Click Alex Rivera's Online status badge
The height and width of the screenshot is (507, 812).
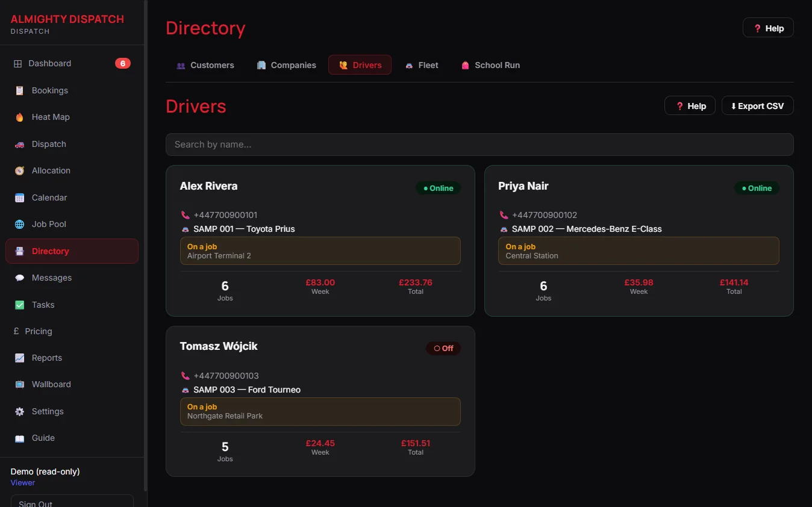pos(439,188)
